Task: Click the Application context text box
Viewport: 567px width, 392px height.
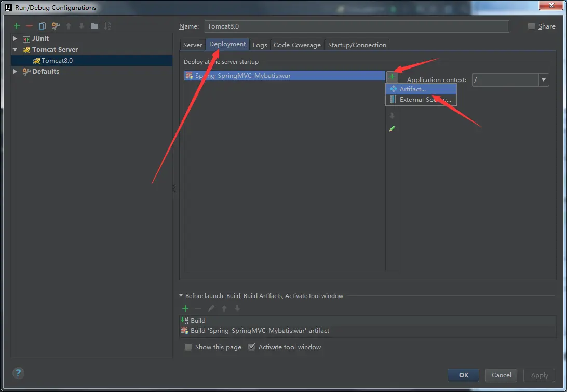Action: (506, 80)
